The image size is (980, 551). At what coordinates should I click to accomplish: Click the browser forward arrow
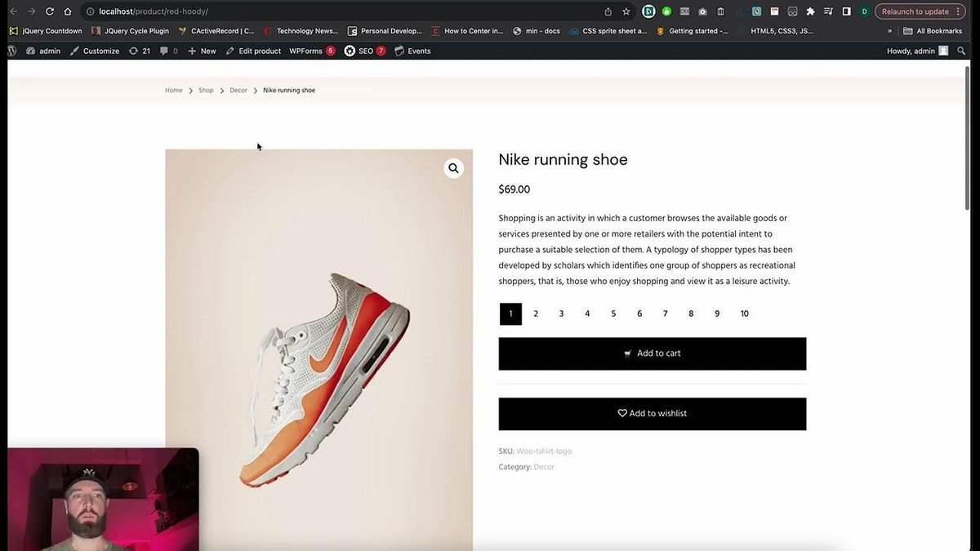coord(31,11)
